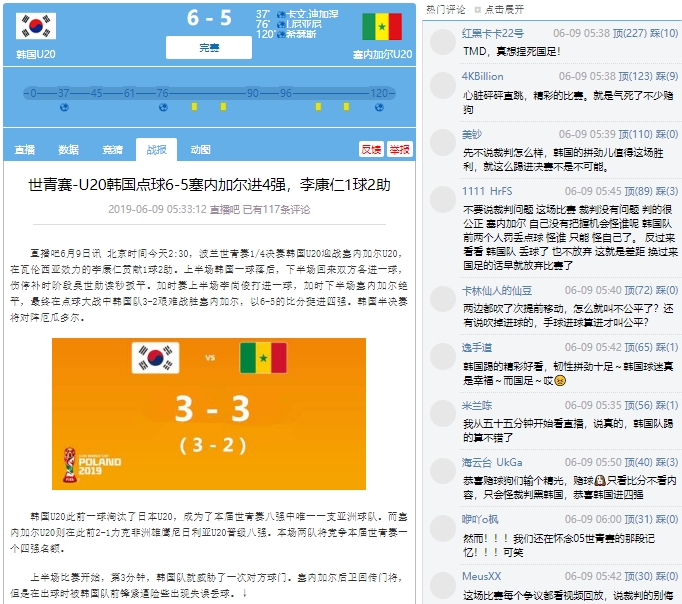
Task: Click the avatar of 1111 HrFS
Action: 443,200
